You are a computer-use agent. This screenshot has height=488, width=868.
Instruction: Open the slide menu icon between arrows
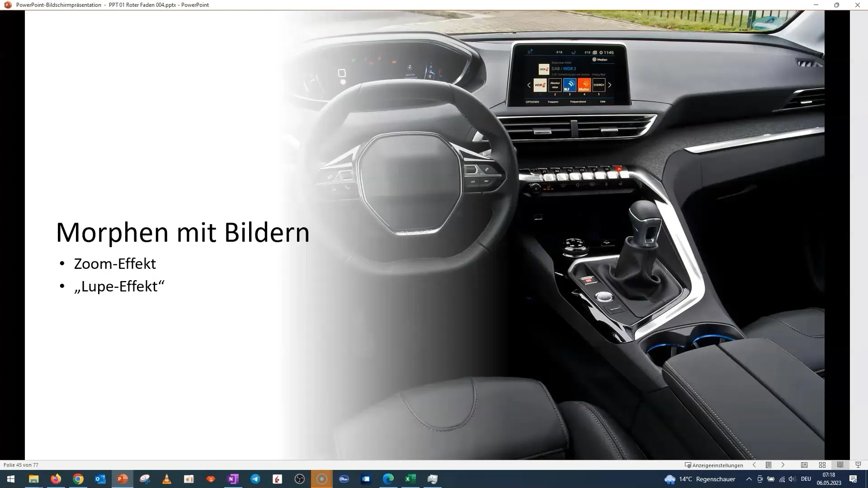(769, 465)
